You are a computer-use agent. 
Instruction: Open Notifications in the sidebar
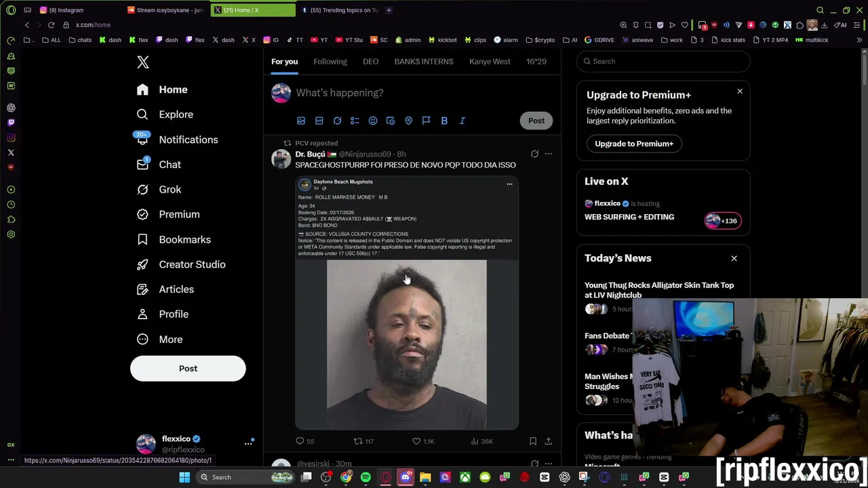coord(177,140)
